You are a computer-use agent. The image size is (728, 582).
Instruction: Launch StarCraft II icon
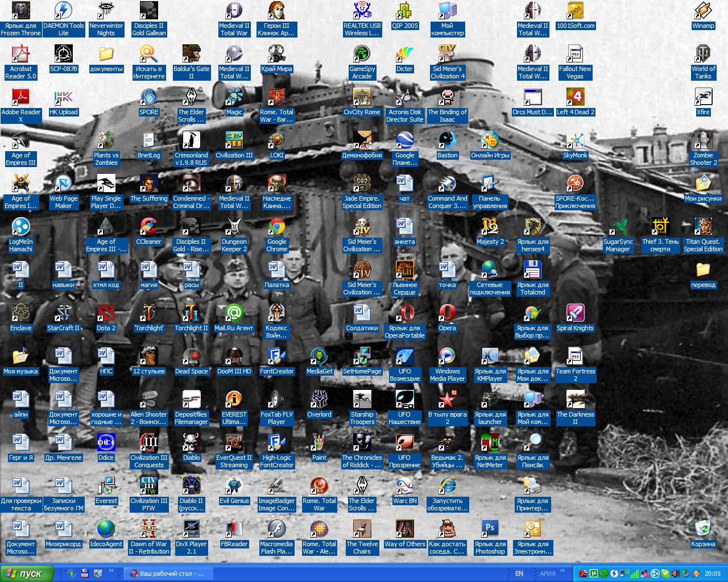click(x=63, y=318)
